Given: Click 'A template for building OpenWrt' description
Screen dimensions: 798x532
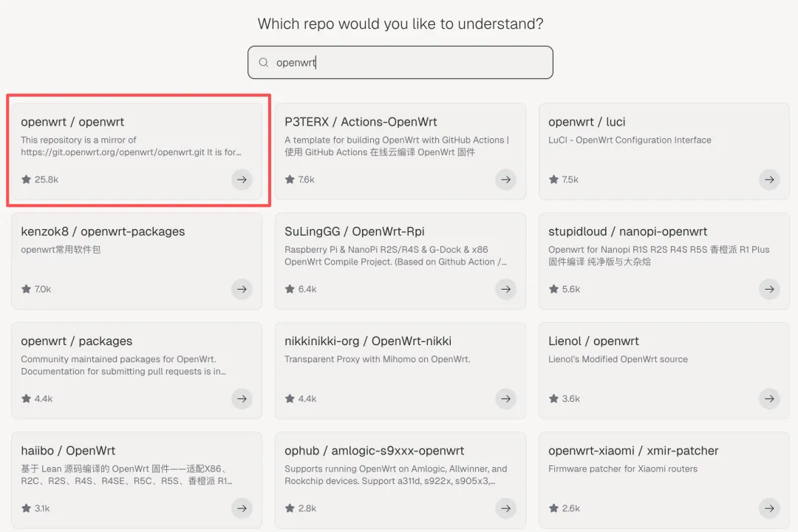Looking at the screenshot, I should [x=397, y=146].
